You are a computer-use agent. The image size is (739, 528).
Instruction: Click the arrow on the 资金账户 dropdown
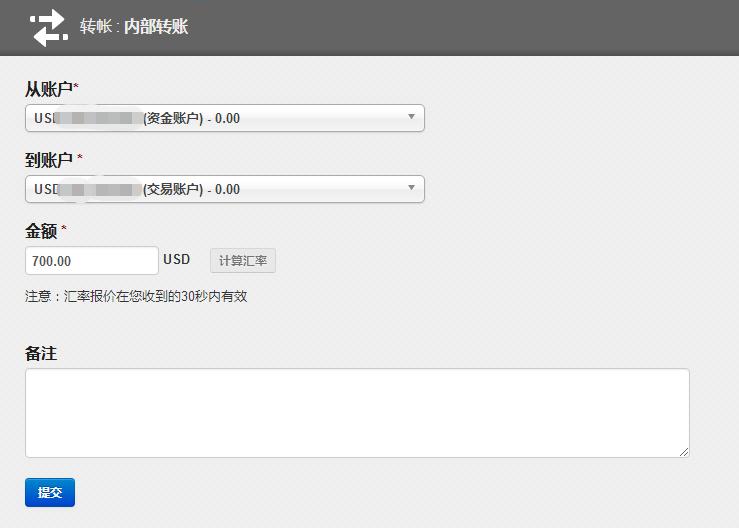pos(411,117)
